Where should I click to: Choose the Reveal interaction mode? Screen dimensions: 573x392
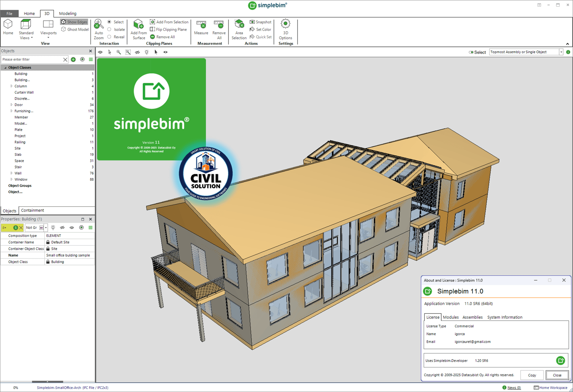110,37
